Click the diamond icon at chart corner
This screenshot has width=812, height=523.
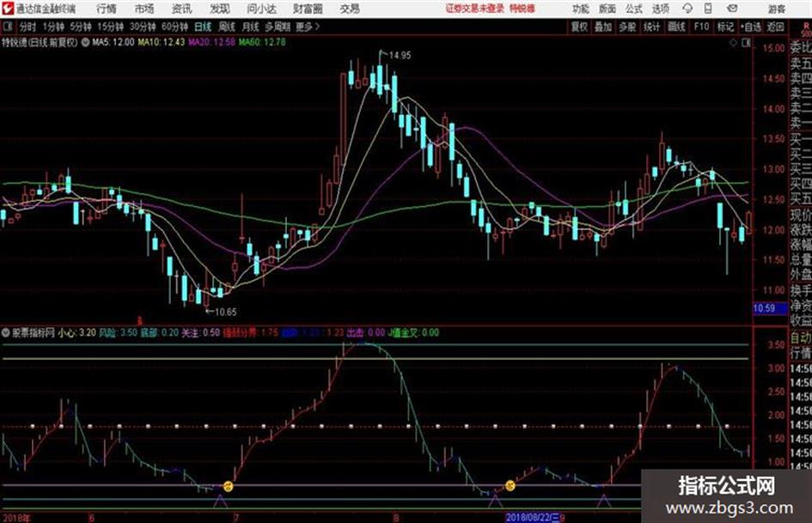733,43
